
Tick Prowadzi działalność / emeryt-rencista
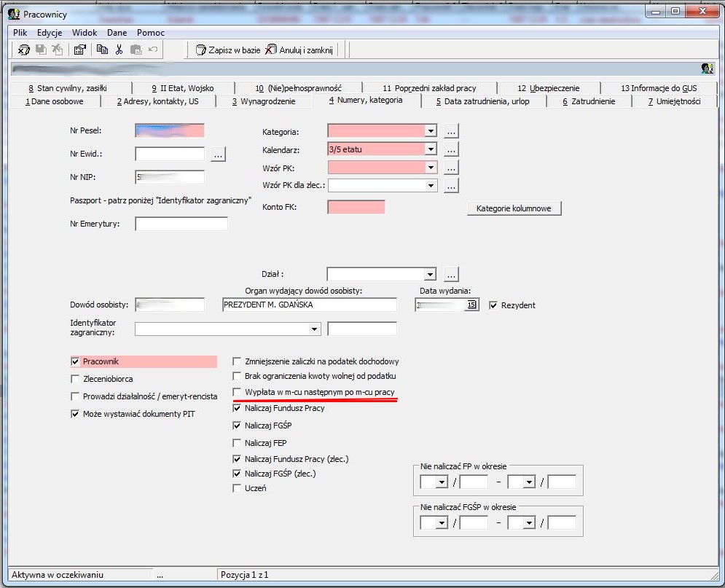click(x=75, y=396)
